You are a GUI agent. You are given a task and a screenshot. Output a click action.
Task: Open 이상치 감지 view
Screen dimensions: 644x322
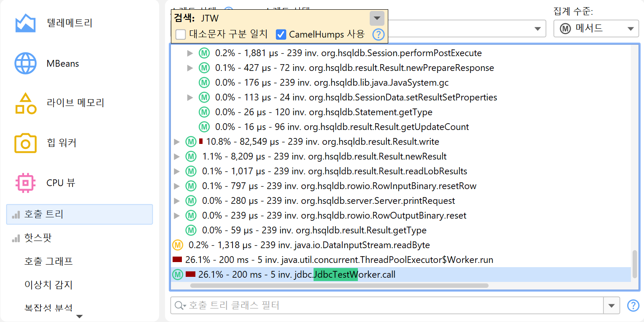[49, 285]
